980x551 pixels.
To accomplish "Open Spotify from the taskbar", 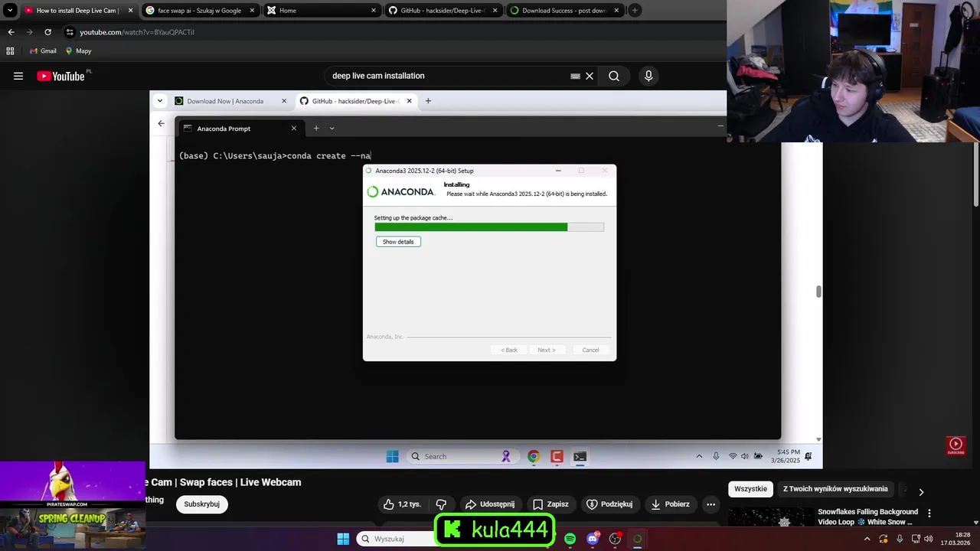I will click(x=570, y=539).
